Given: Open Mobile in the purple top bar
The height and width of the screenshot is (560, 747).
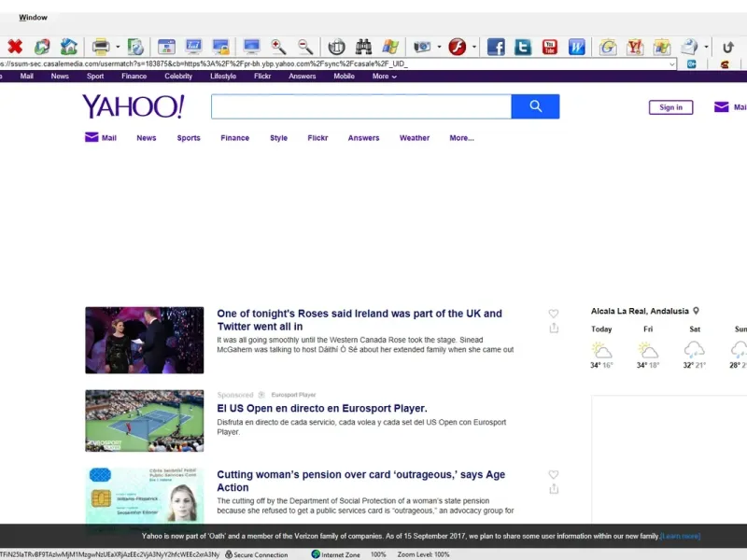Looking at the screenshot, I should (x=344, y=77).
